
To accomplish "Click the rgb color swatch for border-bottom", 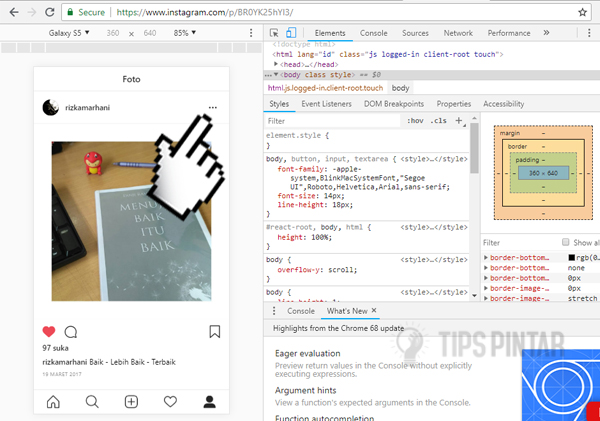I will pyautogui.click(x=572, y=258).
